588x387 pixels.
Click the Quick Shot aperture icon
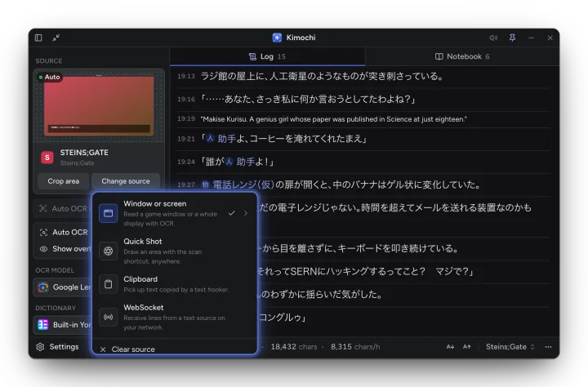(109, 251)
